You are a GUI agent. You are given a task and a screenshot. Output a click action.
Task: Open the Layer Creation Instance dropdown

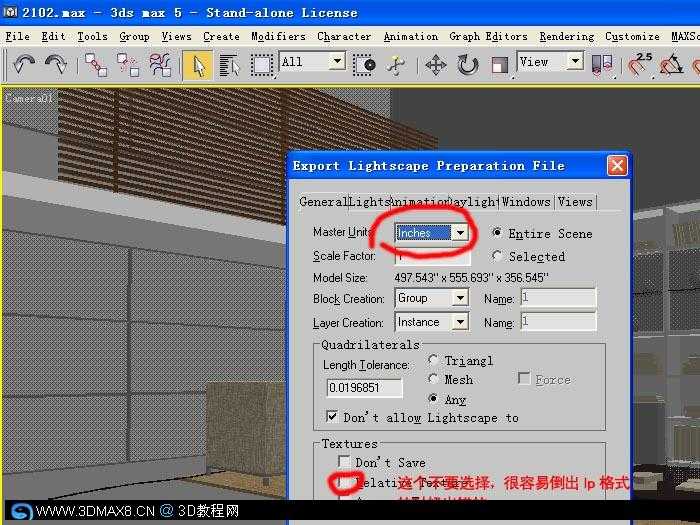[x=460, y=322]
